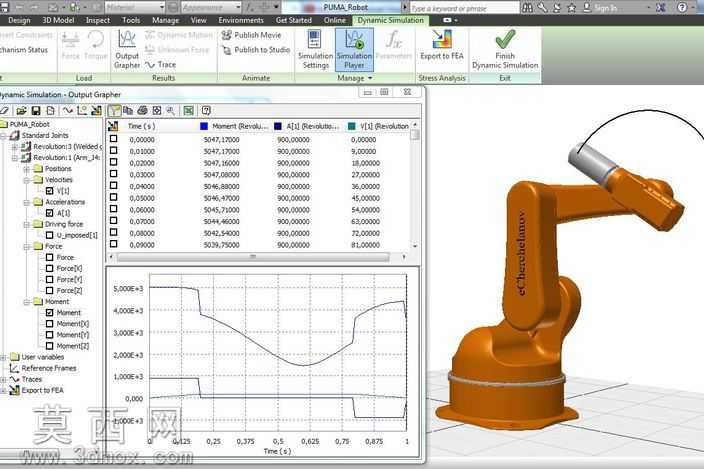704x469 pixels.
Task: Open the Output Grapher tool
Action: coord(127,49)
